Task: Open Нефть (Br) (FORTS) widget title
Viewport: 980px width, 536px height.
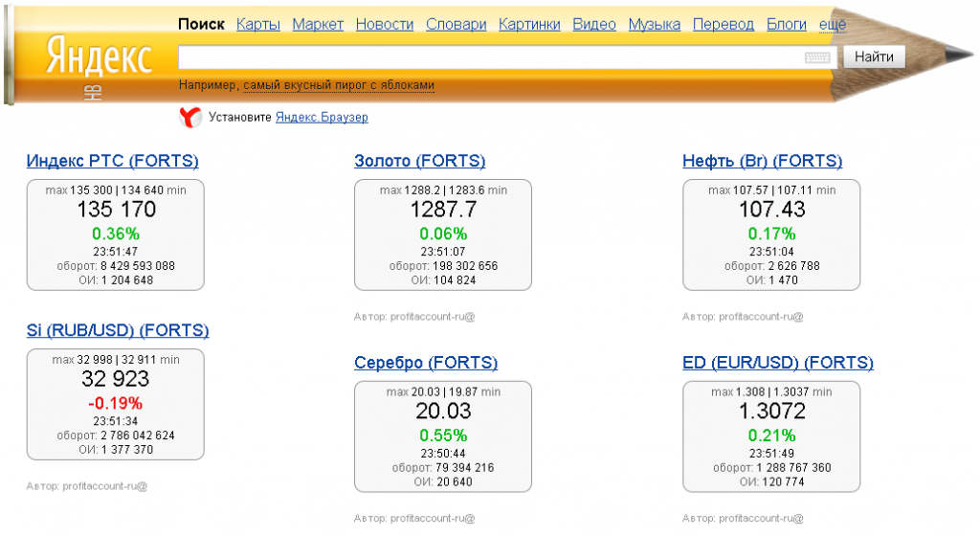Action: coord(763,161)
